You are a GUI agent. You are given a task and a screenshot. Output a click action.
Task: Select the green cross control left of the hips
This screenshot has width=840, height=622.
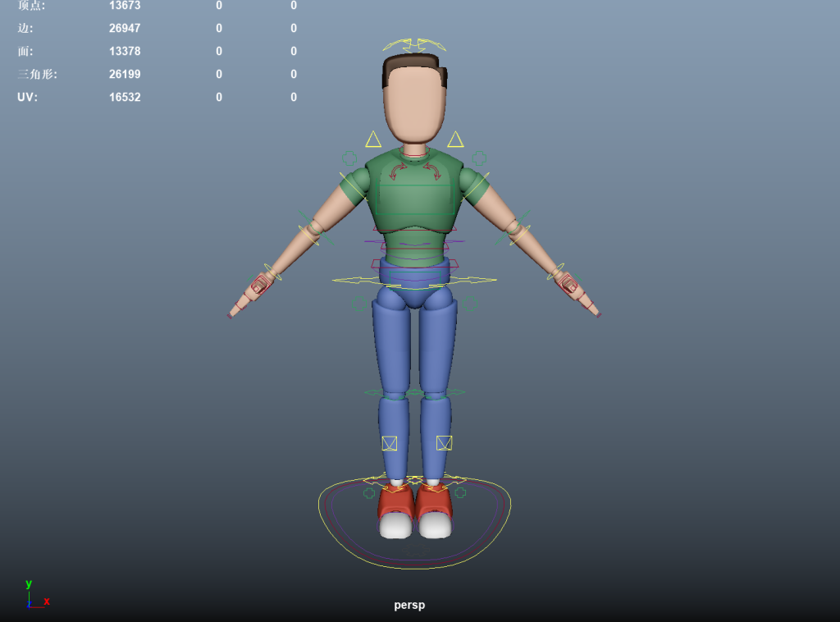pos(360,304)
